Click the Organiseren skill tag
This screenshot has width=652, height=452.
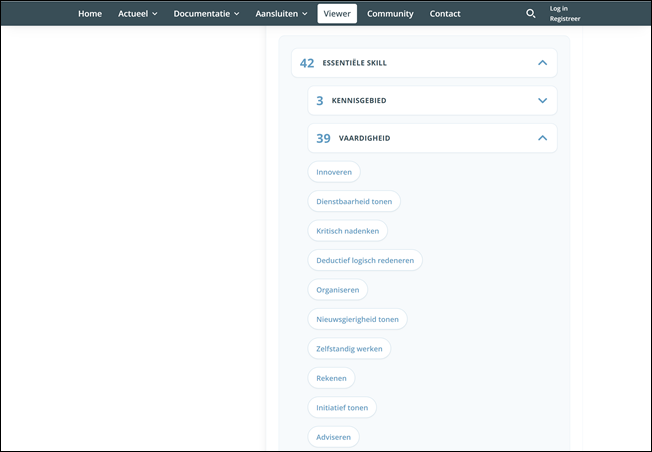click(337, 290)
